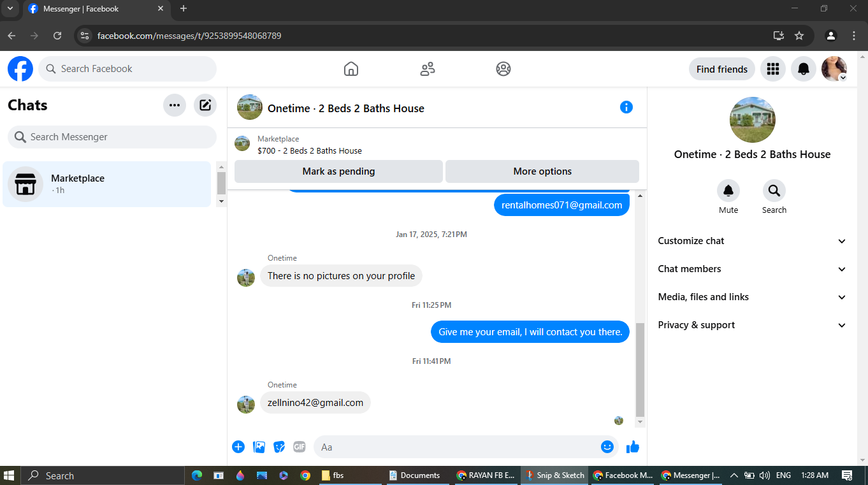Image resolution: width=868 pixels, height=485 pixels.
Task: Click the taskbar clock 1:28 AM
Action: coord(815,475)
